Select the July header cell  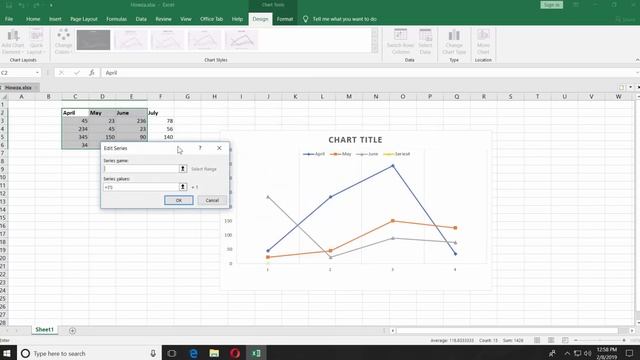click(160, 113)
